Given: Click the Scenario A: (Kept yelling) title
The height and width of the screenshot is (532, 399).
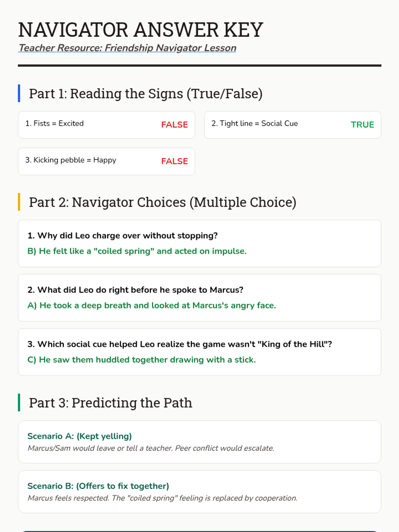Looking at the screenshot, I should pos(79,436).
